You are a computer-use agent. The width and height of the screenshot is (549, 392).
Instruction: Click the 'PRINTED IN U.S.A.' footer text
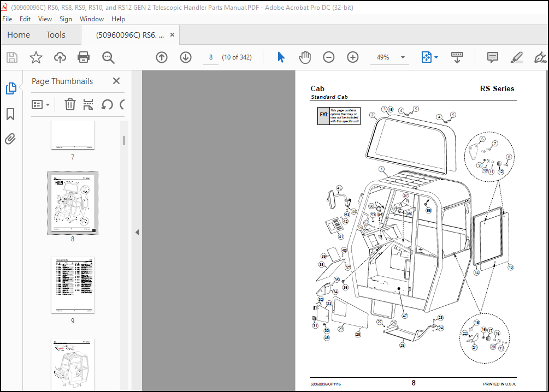499,384
